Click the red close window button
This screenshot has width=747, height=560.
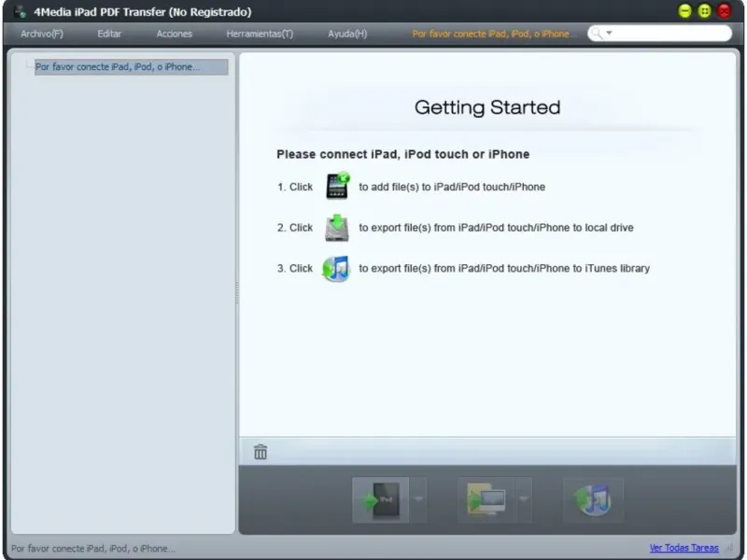coord(725,11)
